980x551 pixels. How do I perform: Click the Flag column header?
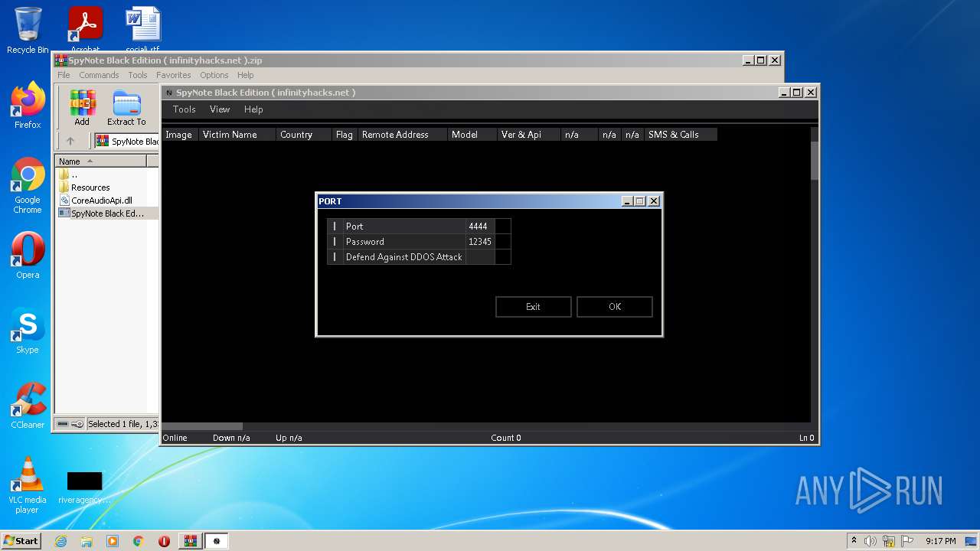345,135
